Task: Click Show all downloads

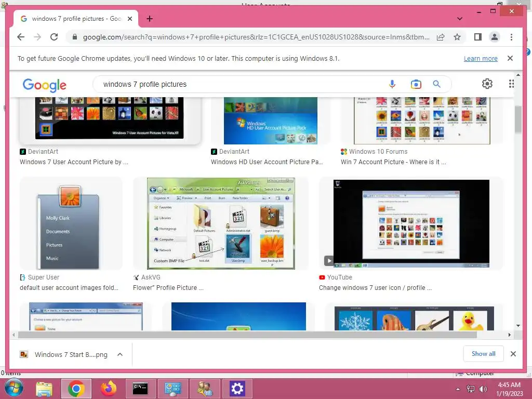Action: click(x=483, y=354)
